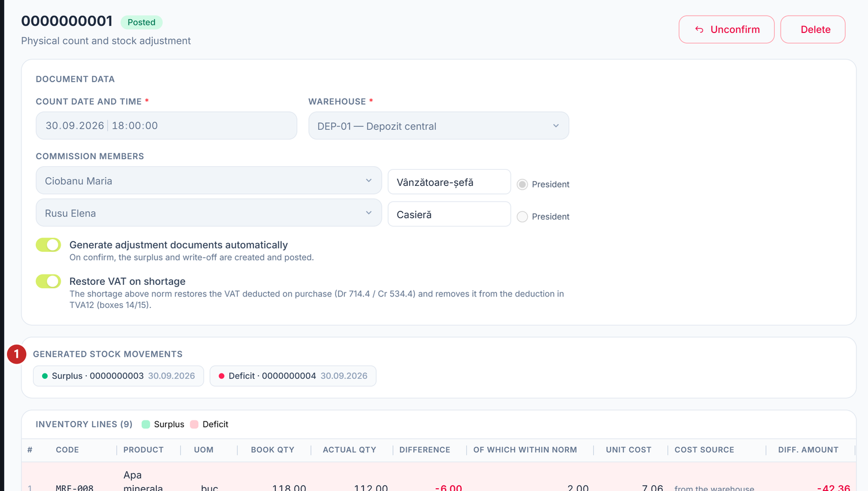The image size is (868, 491).
Task: Click the Unconfirm button
Action: pyautogui.click(x=727, y=30)
